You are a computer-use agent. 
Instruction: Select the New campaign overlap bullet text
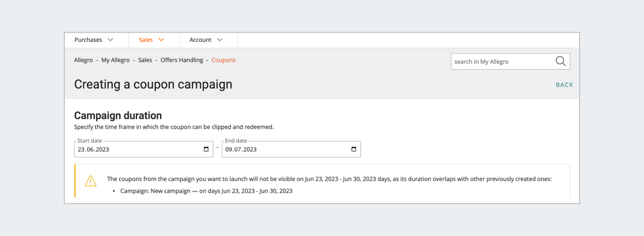pyautogui.click(x=207, y=191)
